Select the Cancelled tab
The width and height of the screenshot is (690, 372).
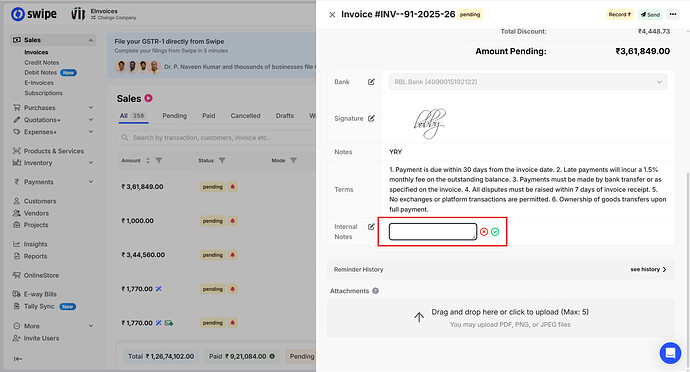coord(246,116)
